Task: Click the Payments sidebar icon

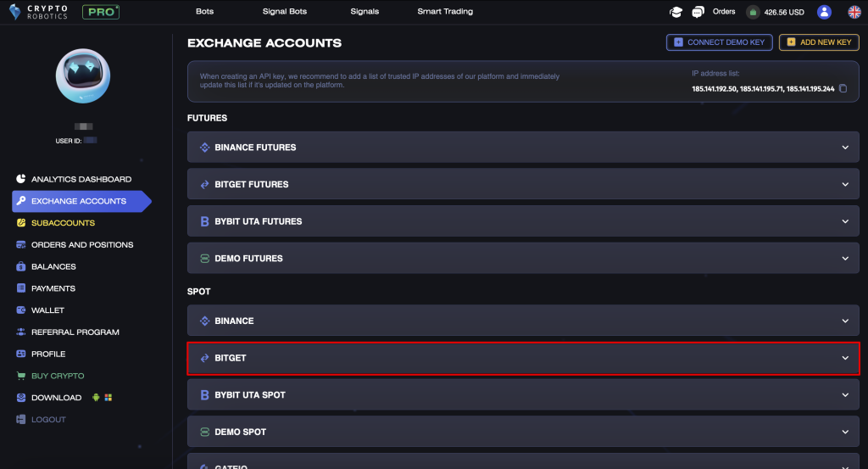Action: tap(21, 288)
